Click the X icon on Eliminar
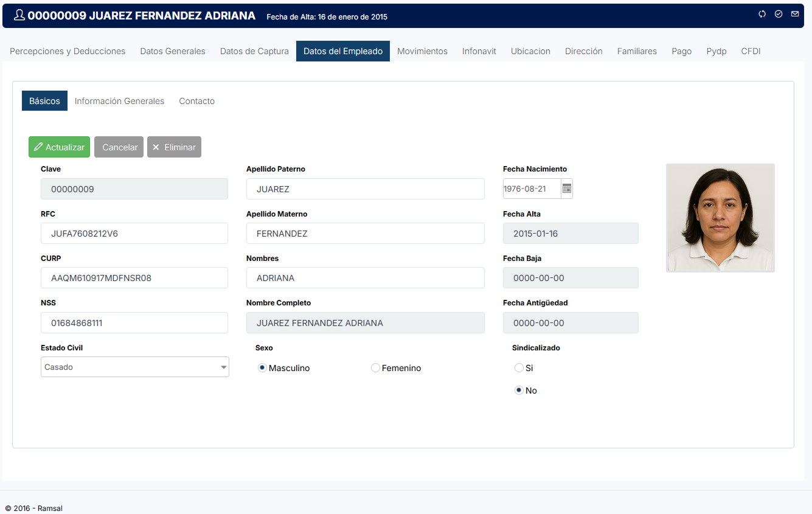812x514 pixels. [156, 147]
